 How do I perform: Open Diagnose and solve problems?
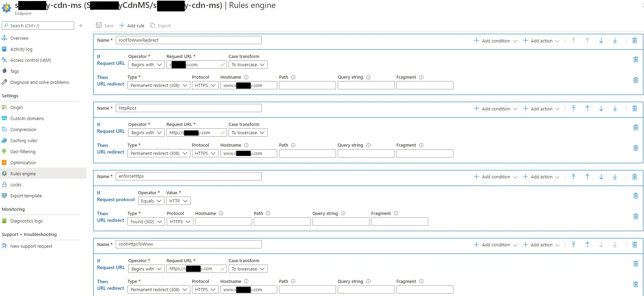[39, 82]
